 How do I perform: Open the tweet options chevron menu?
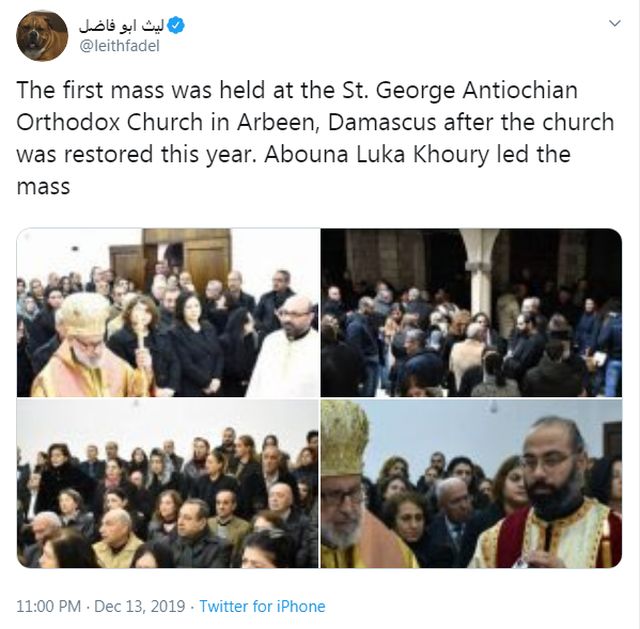pyautogui.click(x=615, y=23)
